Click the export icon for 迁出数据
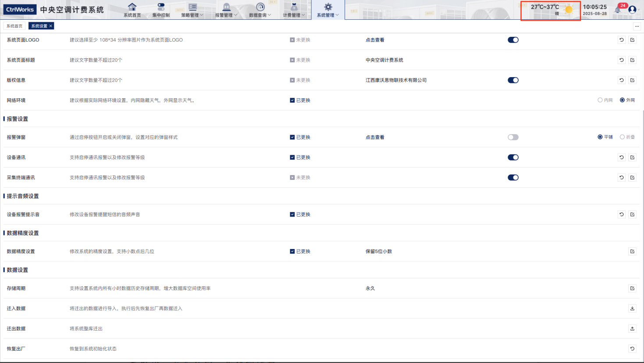 632,329
